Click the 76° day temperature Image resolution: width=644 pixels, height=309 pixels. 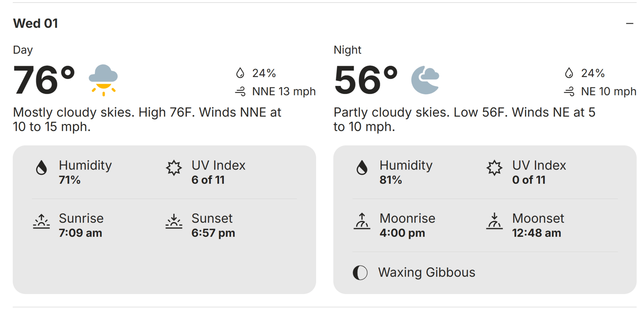[x=44, y=80]
